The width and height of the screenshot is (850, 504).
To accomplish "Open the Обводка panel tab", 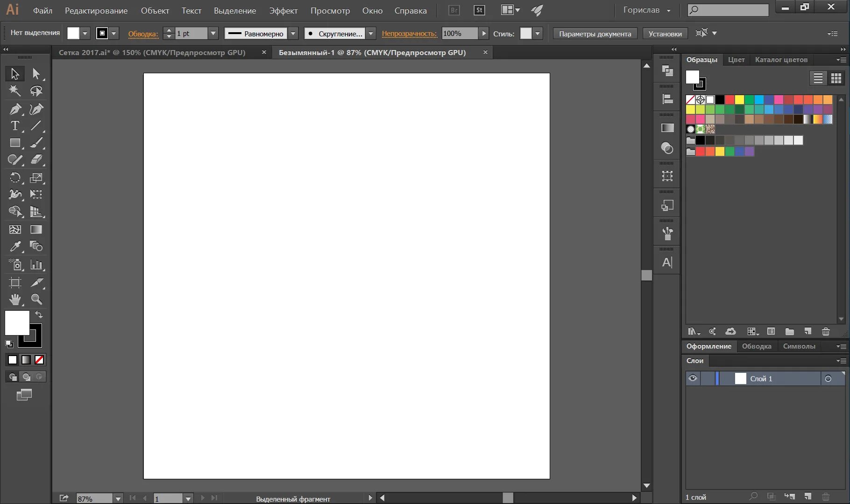I will (x=757, y=346).
